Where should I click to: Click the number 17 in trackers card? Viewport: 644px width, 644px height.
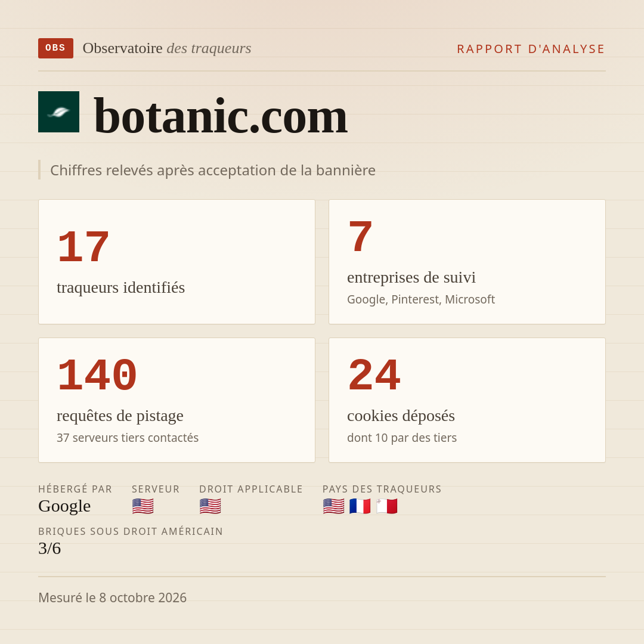[x=83, y=247]
